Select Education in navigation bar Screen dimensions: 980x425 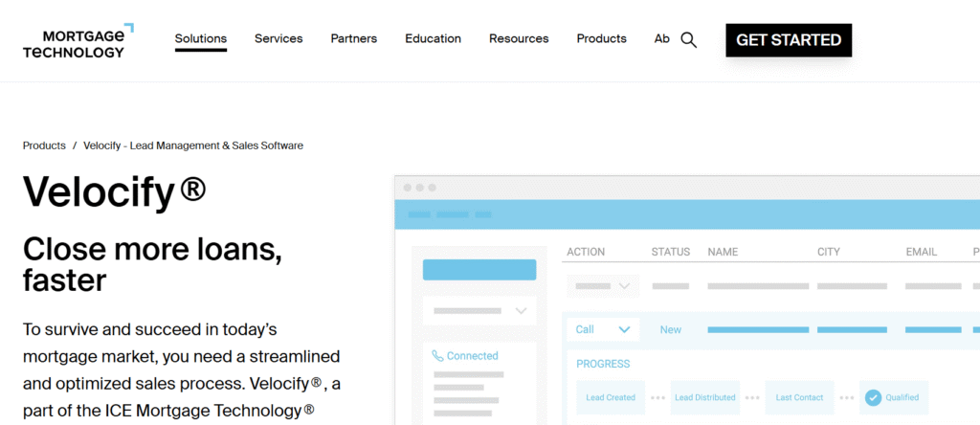click(433, 39)
